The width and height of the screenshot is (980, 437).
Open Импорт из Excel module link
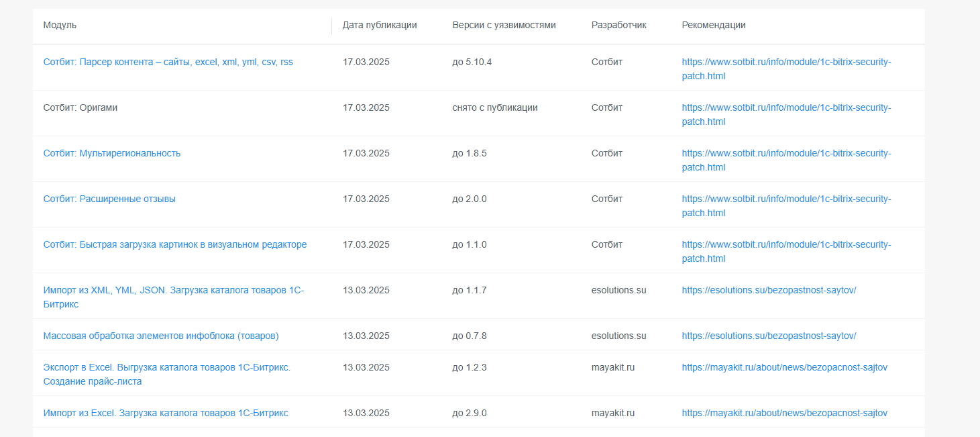coord(166,413)
